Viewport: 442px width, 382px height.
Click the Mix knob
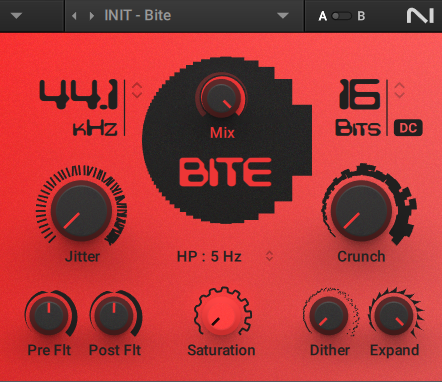(x=221, y=98)
